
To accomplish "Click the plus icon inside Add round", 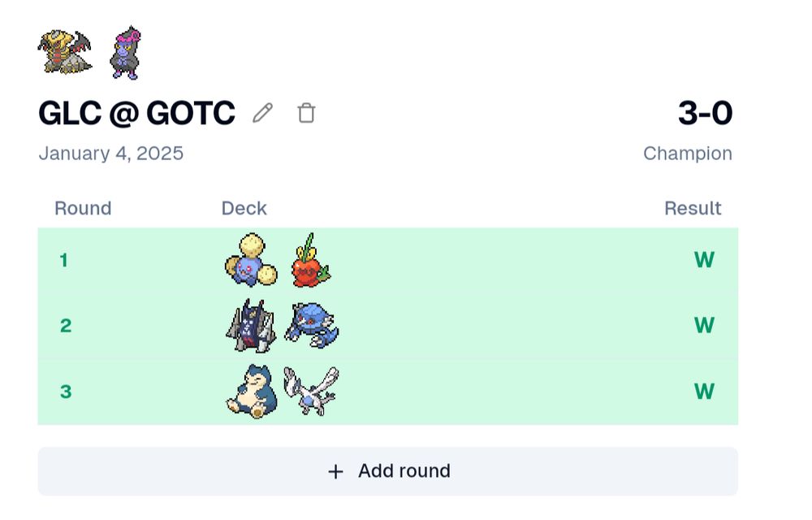I will pyautogui.click(x=335, y=470).
